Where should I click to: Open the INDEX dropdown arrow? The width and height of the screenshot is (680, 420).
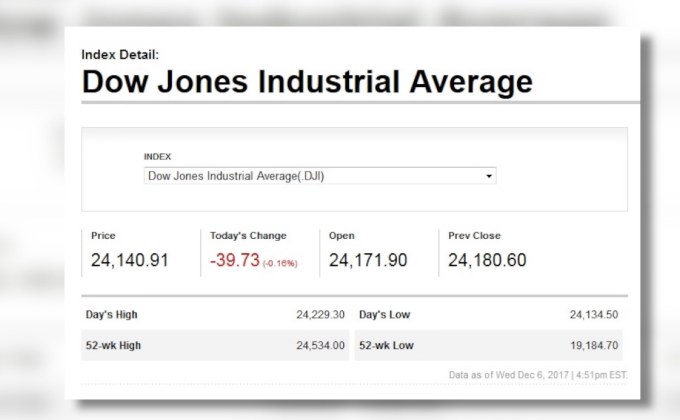click(489, 176)
